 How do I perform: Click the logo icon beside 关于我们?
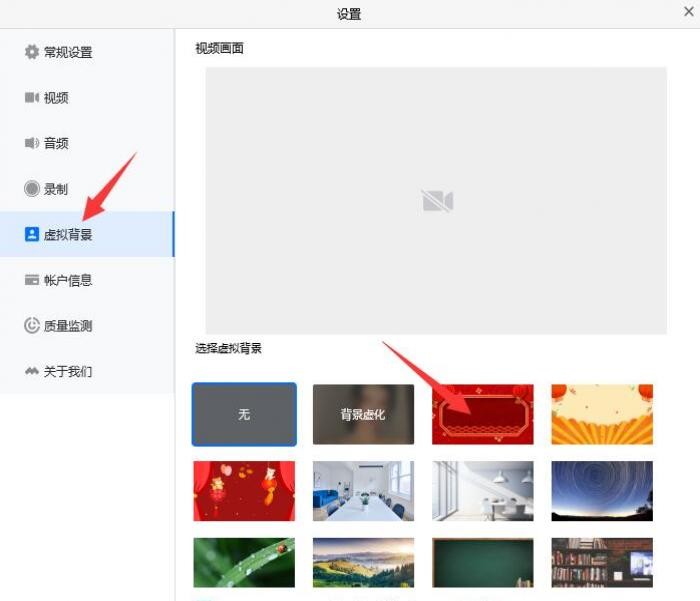(x=32, y=371)
